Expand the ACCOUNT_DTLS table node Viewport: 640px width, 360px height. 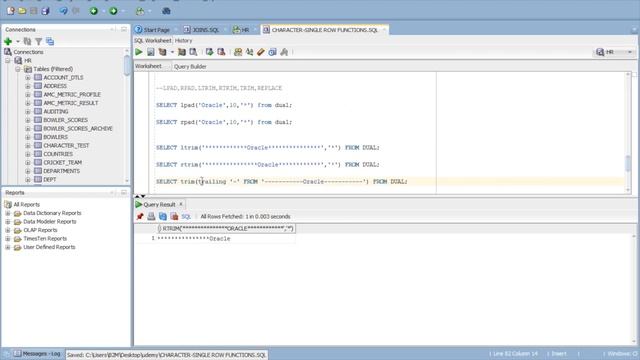point(27,78)
